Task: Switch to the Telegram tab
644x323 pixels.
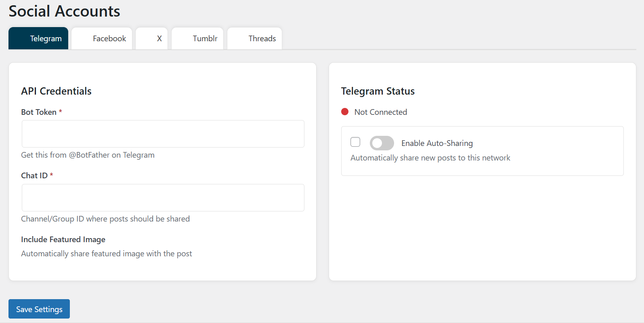Action: (x=38, y=38)
